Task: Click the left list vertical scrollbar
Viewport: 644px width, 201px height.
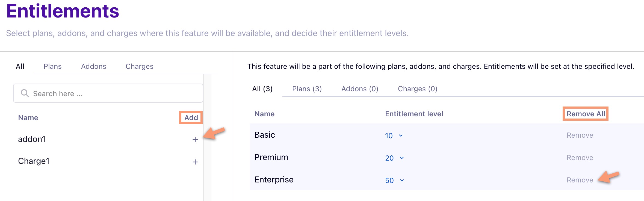Action: tap(207, 137)
